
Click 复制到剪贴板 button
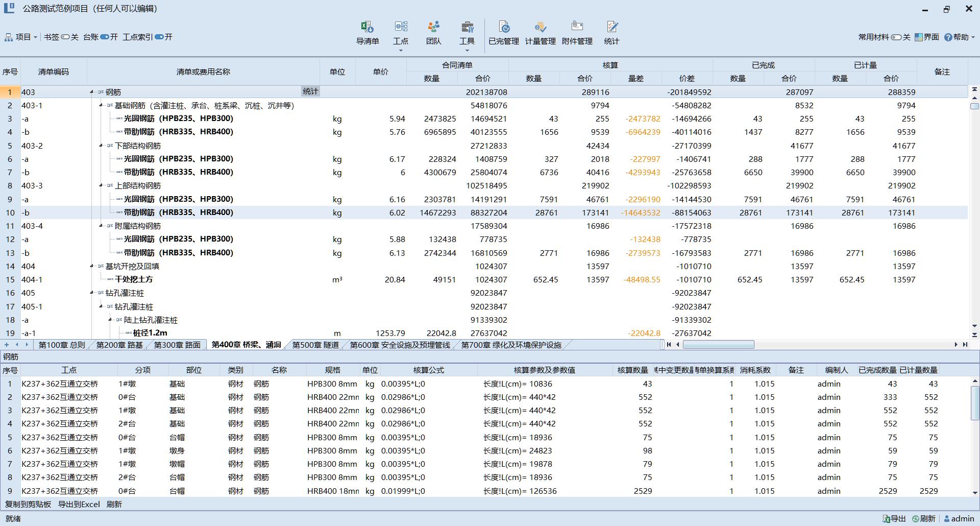click(x=28, y=505)
